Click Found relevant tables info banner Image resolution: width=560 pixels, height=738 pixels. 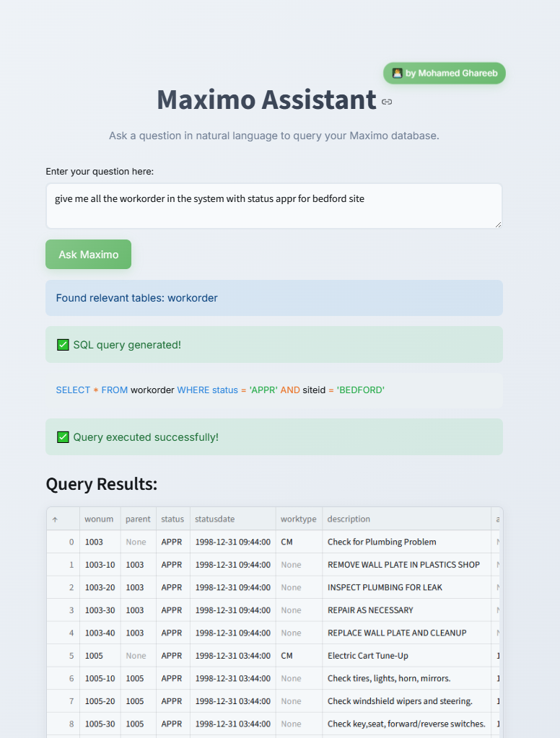point(274,298)
